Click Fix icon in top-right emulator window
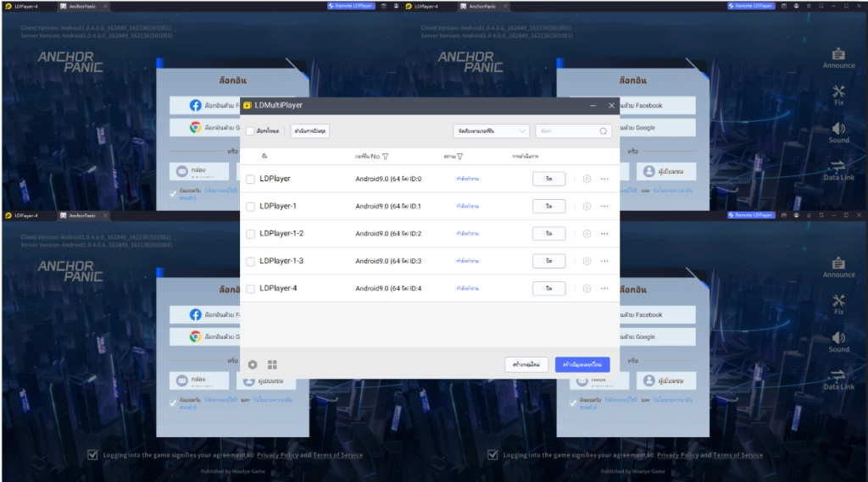868x482 pixels. [838, 95]
